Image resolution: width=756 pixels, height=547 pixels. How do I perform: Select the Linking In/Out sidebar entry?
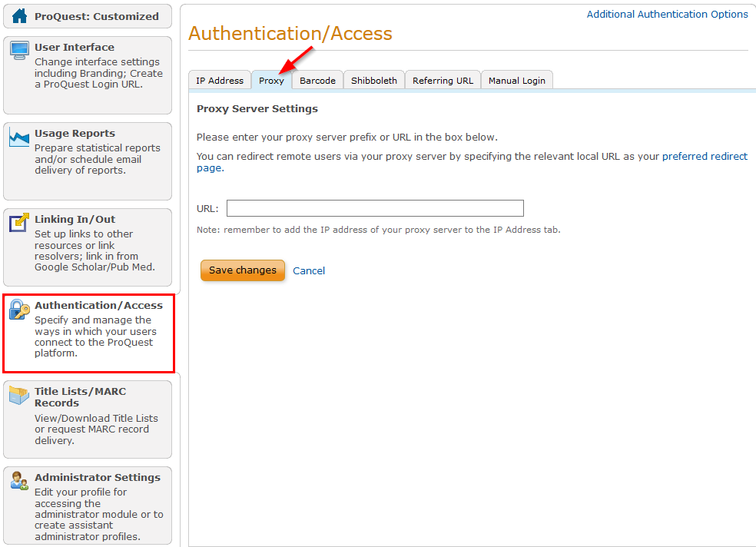(x=88, y=246)
